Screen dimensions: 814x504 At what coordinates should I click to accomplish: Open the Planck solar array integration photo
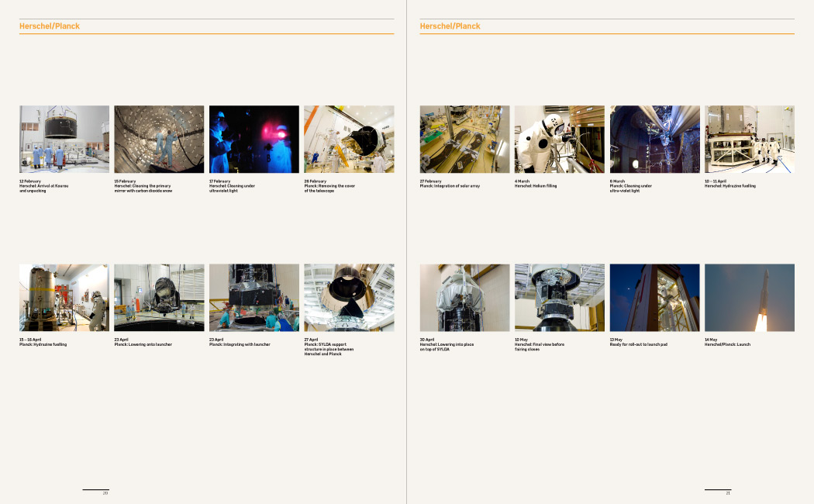click(465, 139)
